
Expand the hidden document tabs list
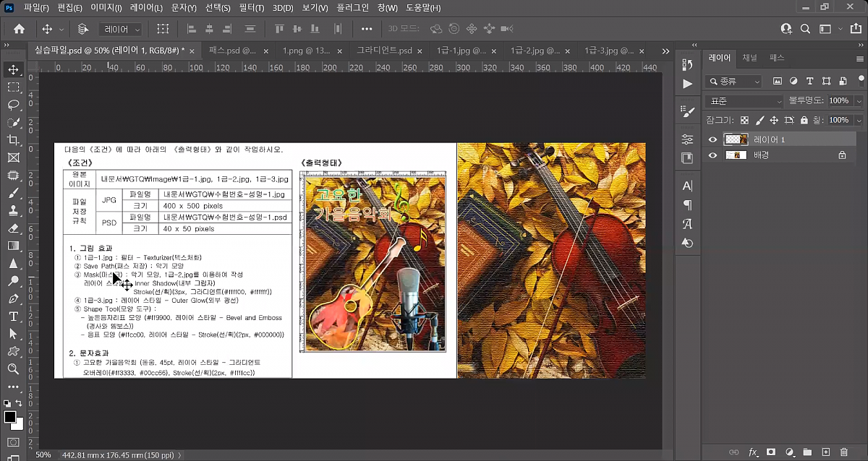click(665, 51)
